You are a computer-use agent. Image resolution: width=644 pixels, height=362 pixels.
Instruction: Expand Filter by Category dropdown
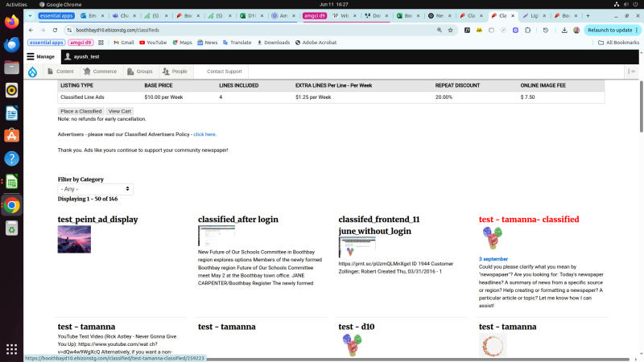pyautogui.click(x=95, y=189)
